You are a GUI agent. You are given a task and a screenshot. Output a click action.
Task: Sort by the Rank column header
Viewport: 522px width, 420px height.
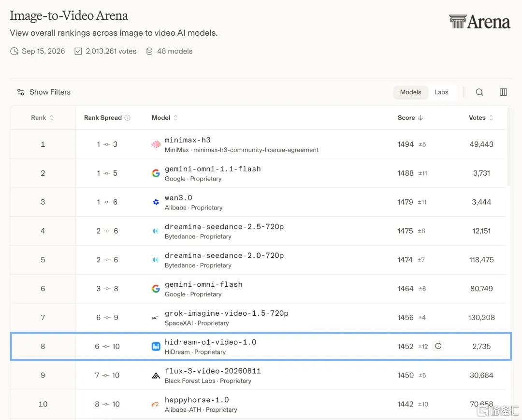[42, 118]
